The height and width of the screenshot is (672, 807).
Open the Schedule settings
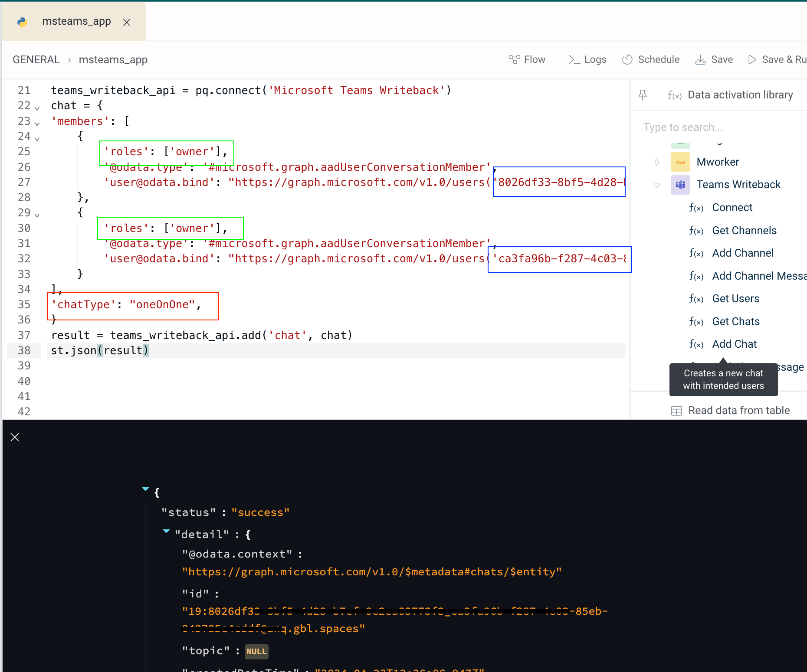click(x=651, y=59)
